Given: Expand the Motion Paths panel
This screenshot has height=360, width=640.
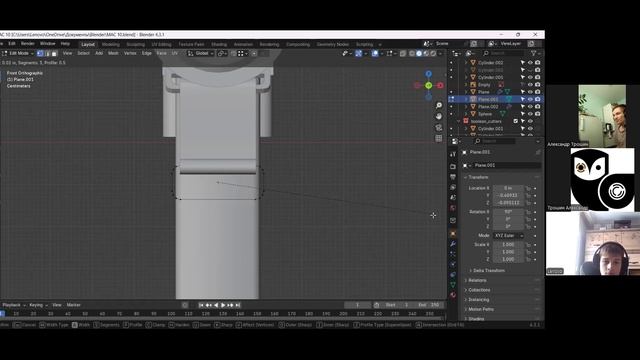Looking at the screenshot, I should click(x=481, y=309).
